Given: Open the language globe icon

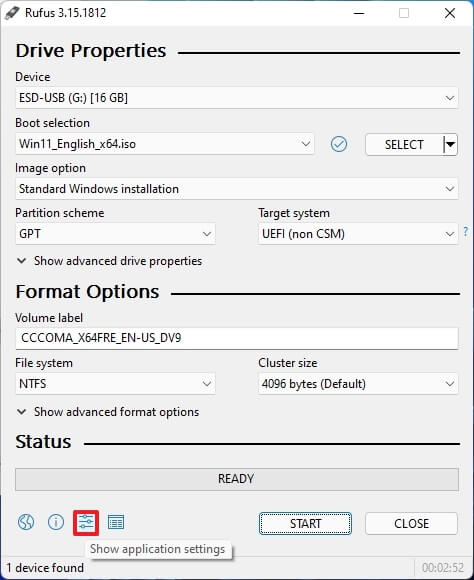Looking at the screenshot, I should 26,522.
